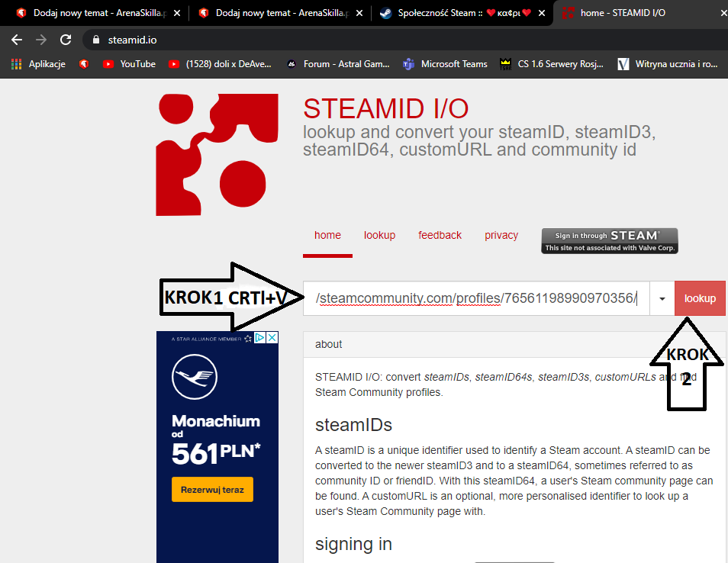
Task: Expand the dropdown arrow beside lookup
Action: point(662,298)
